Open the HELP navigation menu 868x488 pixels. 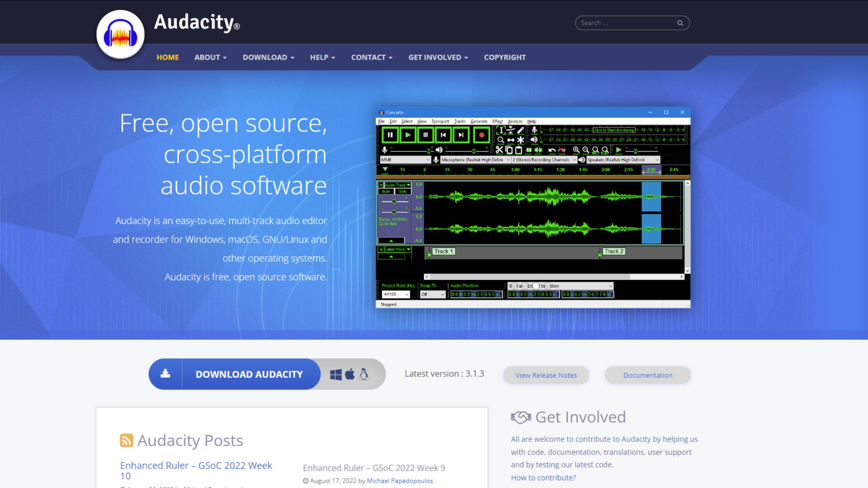coord(322,57)
